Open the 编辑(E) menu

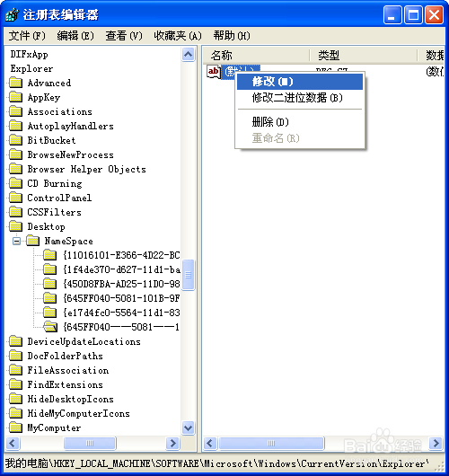75,36
